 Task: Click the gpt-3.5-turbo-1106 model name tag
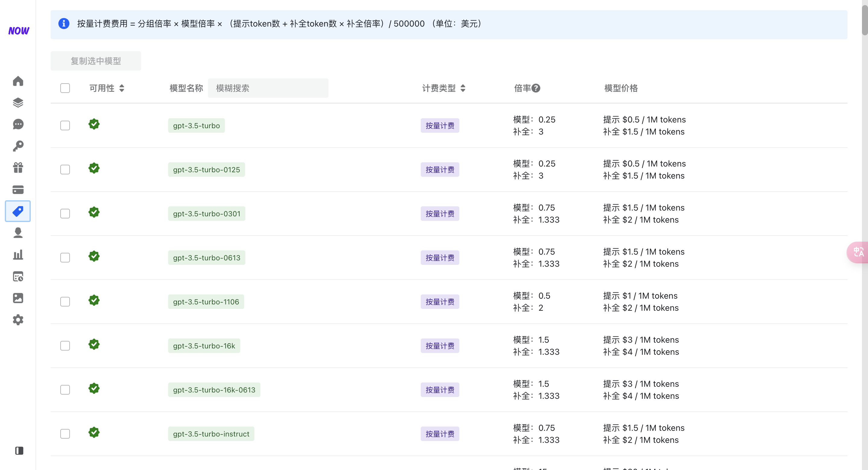[206, 302]
